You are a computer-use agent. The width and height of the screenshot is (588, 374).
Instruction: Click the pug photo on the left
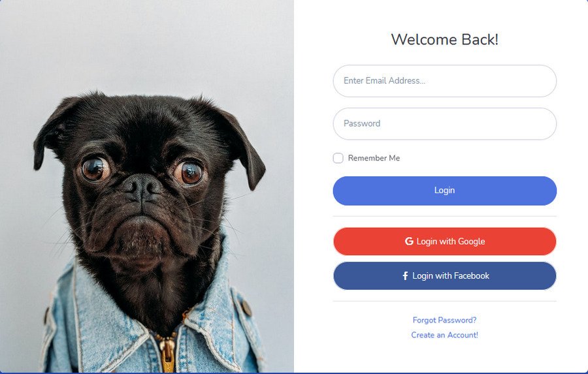coord(146,186)
